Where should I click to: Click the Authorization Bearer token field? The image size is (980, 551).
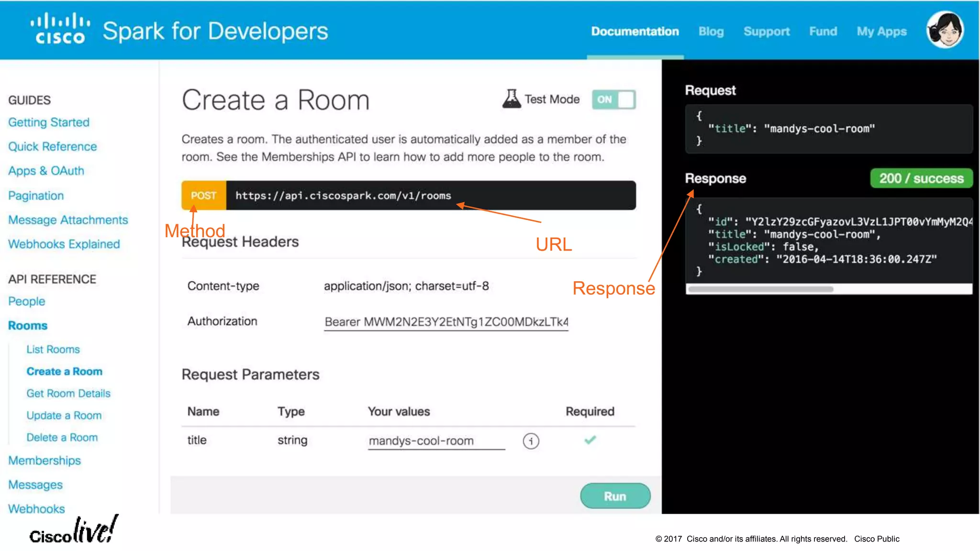coord(446,322)
